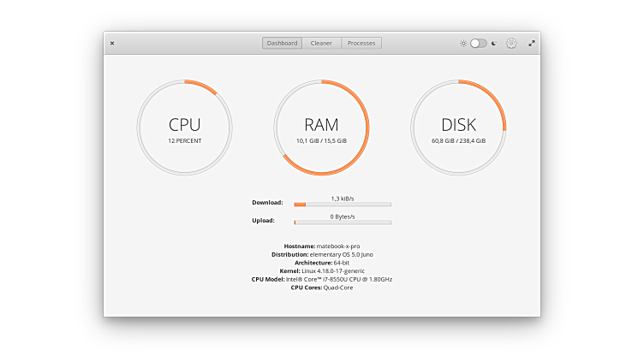Screen dimensions: 644x362
Task: Switch to the Cleaner tab
Action: (321, 44)
